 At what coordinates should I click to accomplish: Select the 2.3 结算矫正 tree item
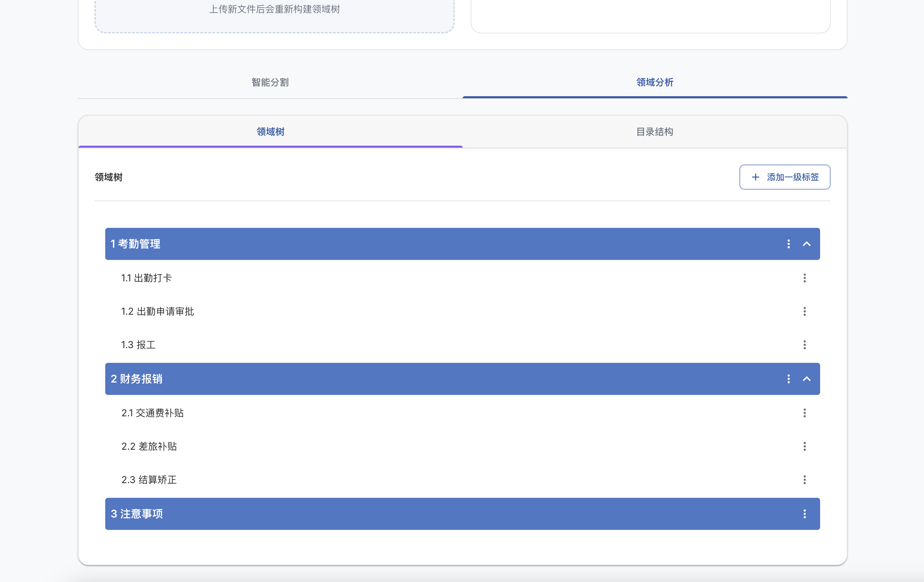[x=149, y=479]
